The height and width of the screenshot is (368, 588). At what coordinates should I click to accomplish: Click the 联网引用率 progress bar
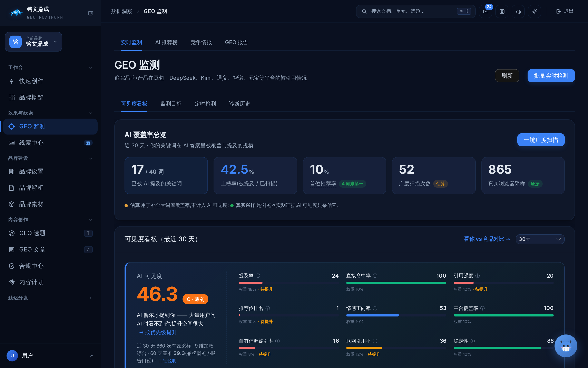coord(396,348)
